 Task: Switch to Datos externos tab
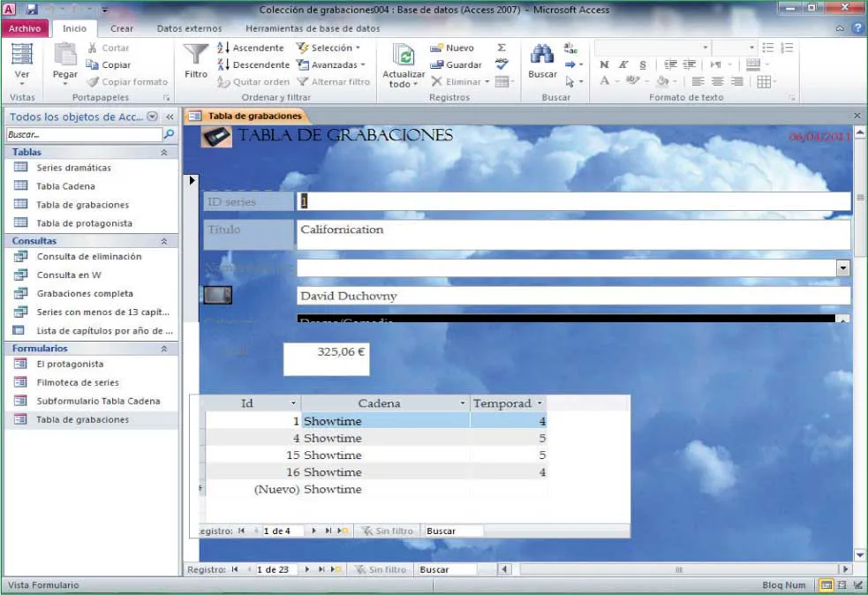tap(189, 28)
